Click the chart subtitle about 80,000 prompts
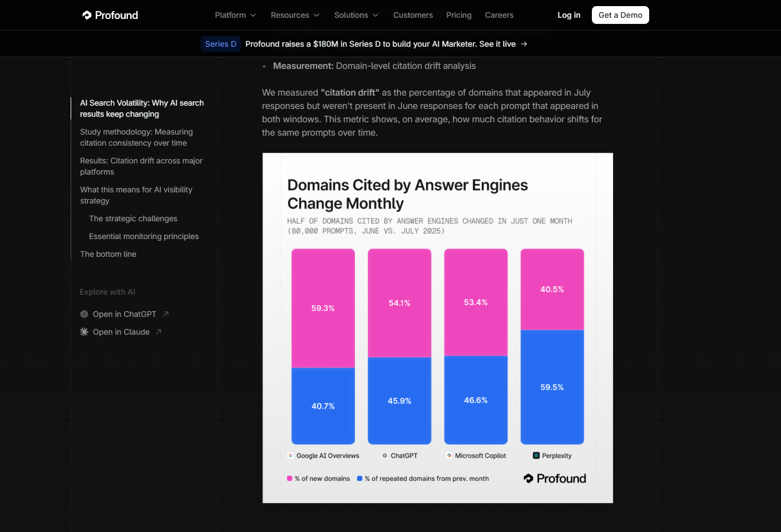Screen dimensions: 781x532 (430, 226)
